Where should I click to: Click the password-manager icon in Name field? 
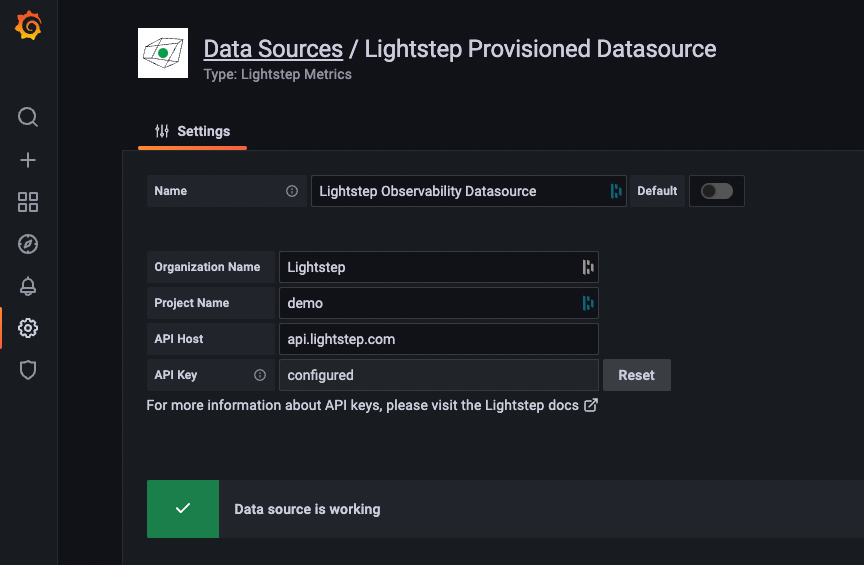click(x=616, y=191)
